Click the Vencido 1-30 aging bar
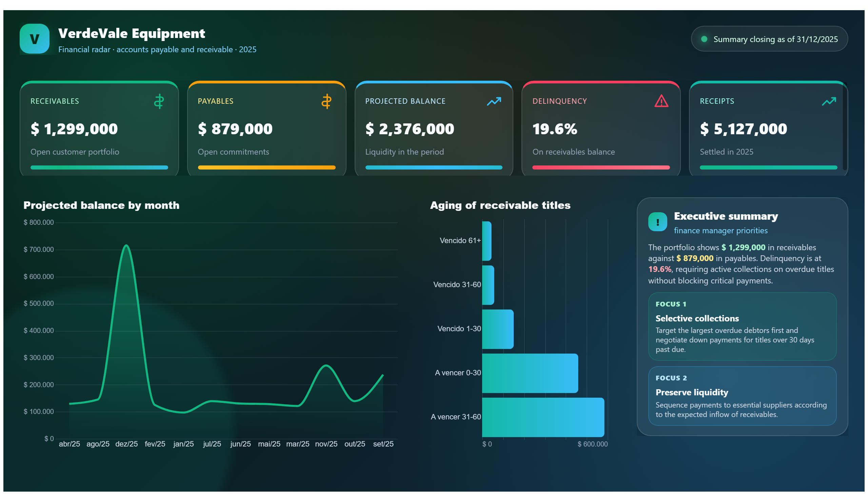The height and width of the screenshot is (495, 868). 498,329
